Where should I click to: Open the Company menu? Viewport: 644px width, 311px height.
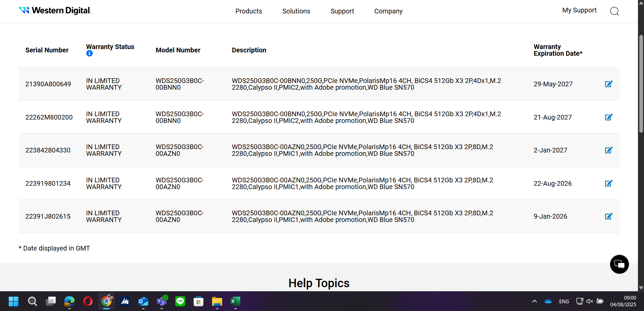(388, 11)
